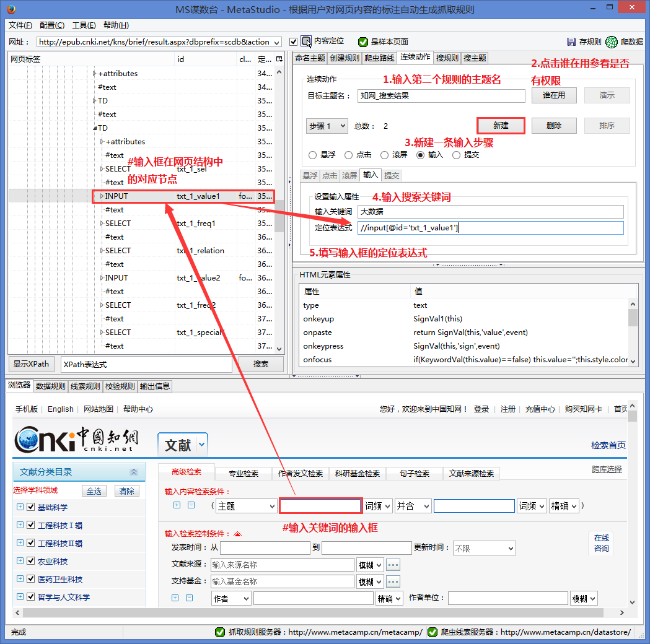Open the 工具(E) menu
Screen dimensions: 650x644
click(84, 25)
